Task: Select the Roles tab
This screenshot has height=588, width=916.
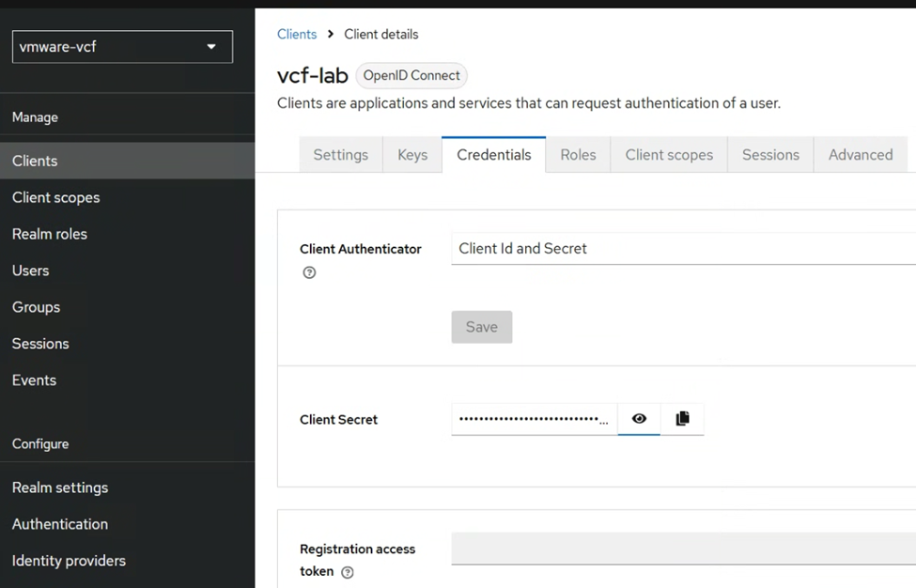Action: (x=578, y=155)
